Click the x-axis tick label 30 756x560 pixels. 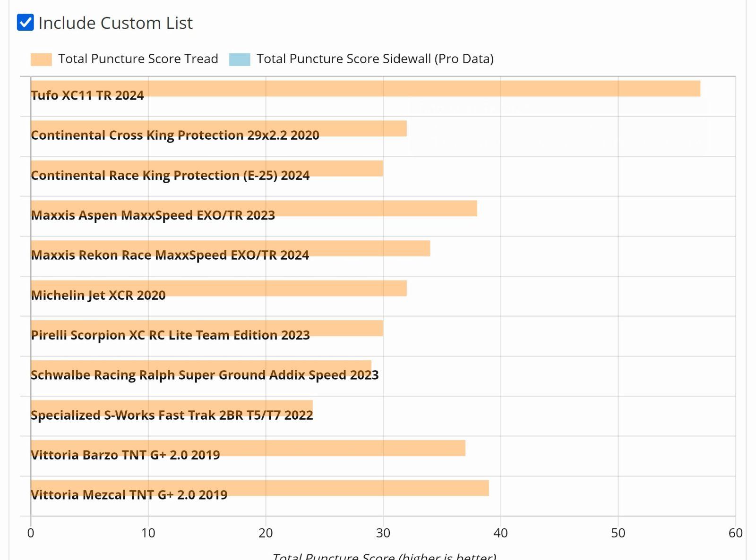pos(383,533)
